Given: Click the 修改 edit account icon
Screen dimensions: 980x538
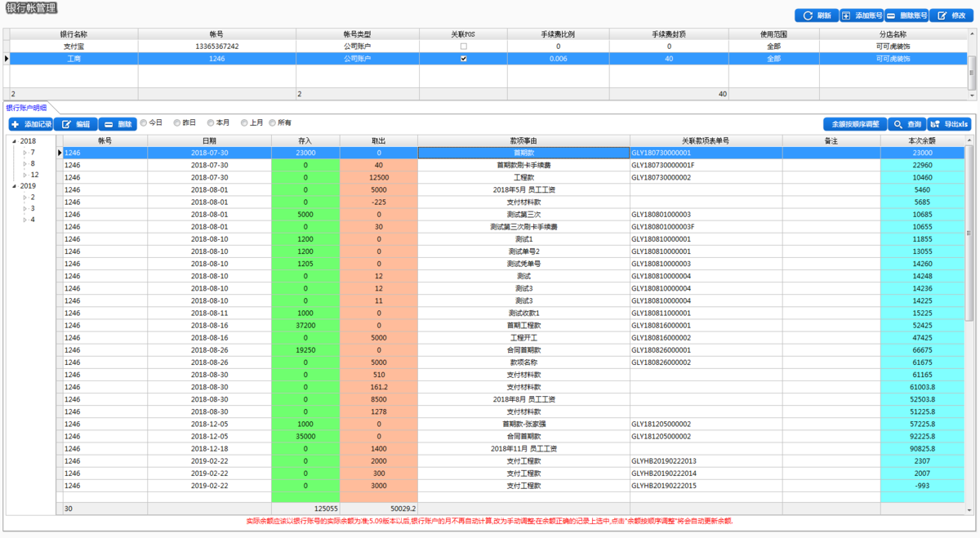Looking at the screenshot, I should 942,16.
